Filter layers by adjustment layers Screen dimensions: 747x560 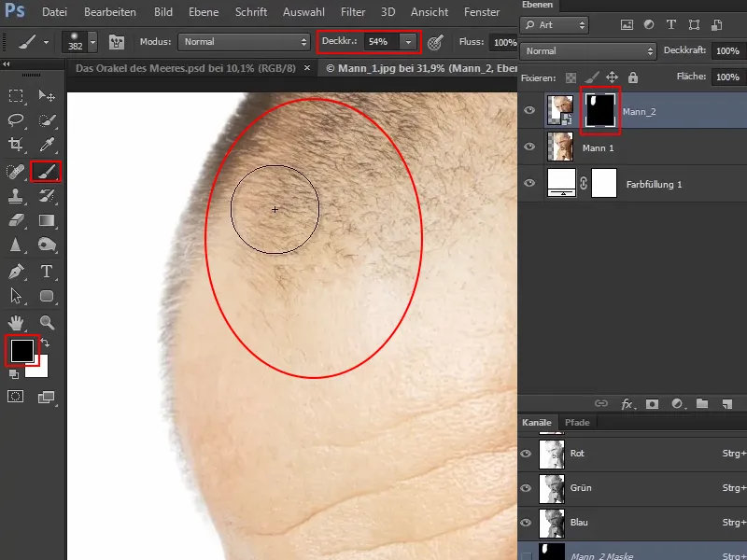point(649,25)
